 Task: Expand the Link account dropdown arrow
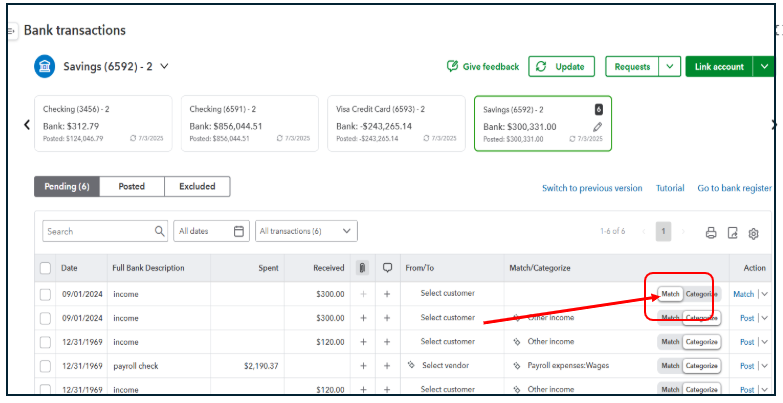click(x=764, y=66)
